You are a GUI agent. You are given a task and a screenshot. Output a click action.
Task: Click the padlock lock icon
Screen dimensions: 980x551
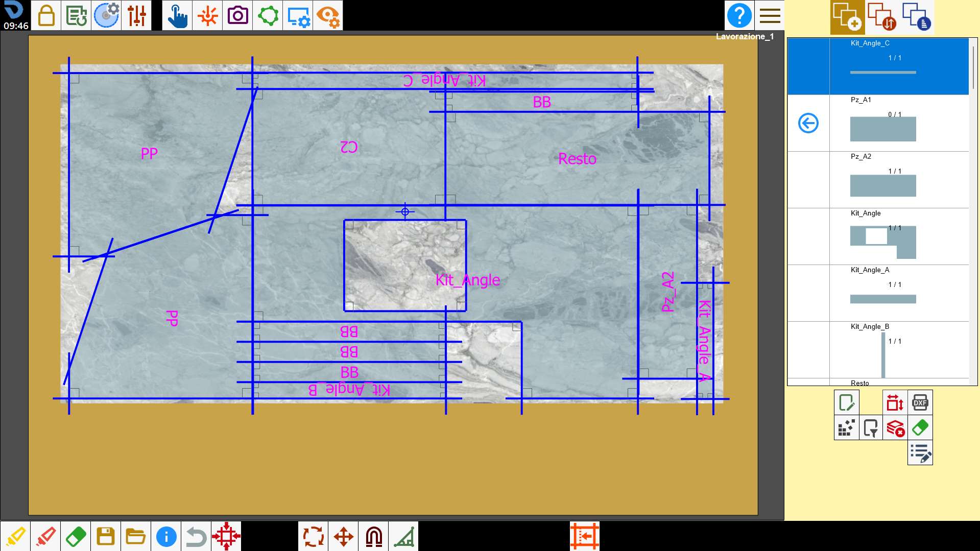46,15
